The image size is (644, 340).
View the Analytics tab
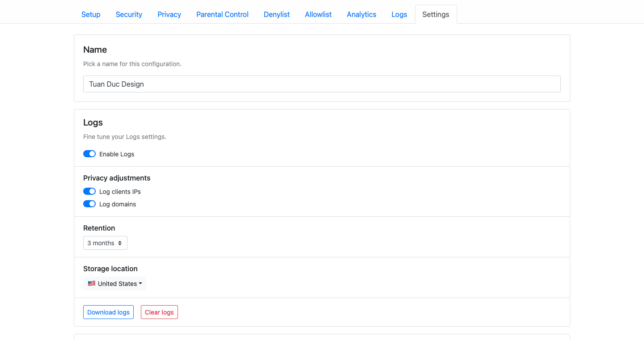361,14
